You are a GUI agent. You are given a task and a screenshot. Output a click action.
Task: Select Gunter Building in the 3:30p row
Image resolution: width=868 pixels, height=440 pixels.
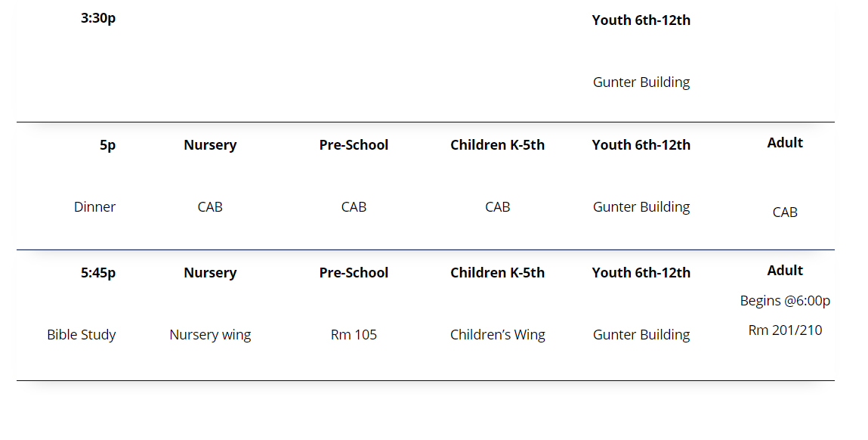641,82
